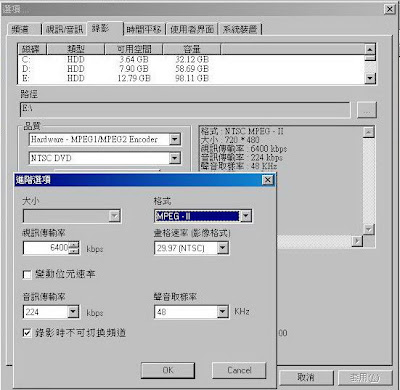
Task: Open the 時間平移 tab
Action: click(144, 29)
